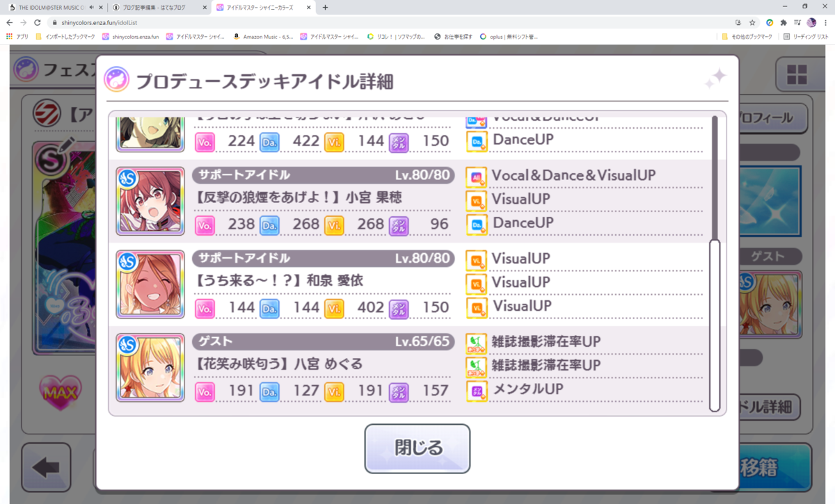Open 和泉 愛依 support idol thumbnail

coord(150,284)
